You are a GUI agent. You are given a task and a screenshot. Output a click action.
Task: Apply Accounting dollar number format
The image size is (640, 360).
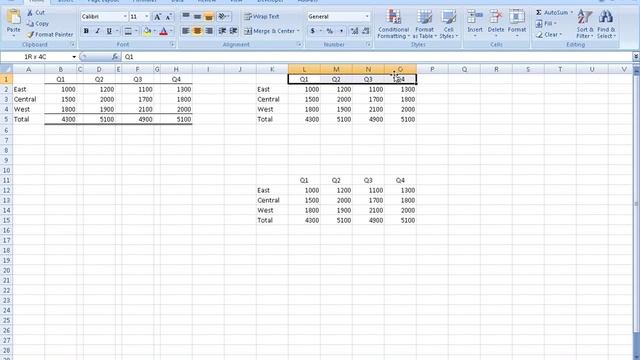[313, 31]
